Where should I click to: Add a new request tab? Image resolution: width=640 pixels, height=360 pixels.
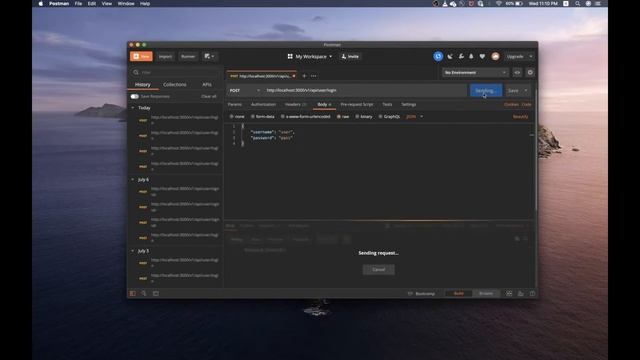[304, 76]
